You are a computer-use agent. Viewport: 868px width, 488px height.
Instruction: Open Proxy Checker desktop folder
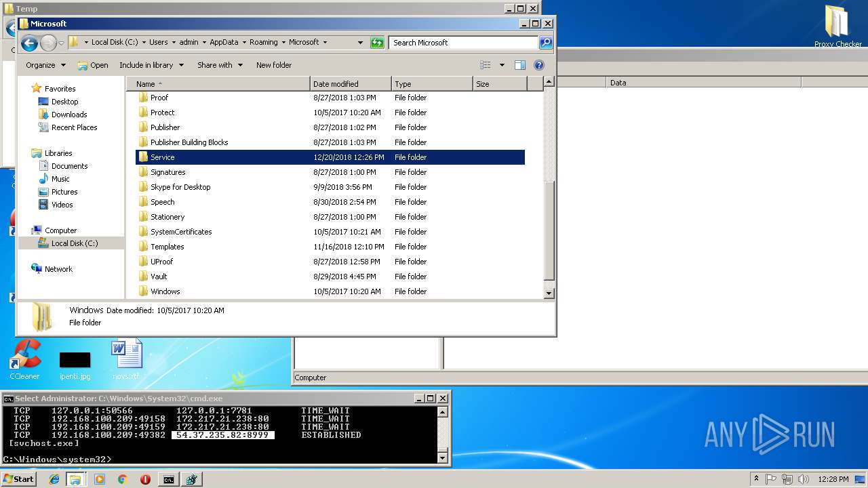click(837, 26)
